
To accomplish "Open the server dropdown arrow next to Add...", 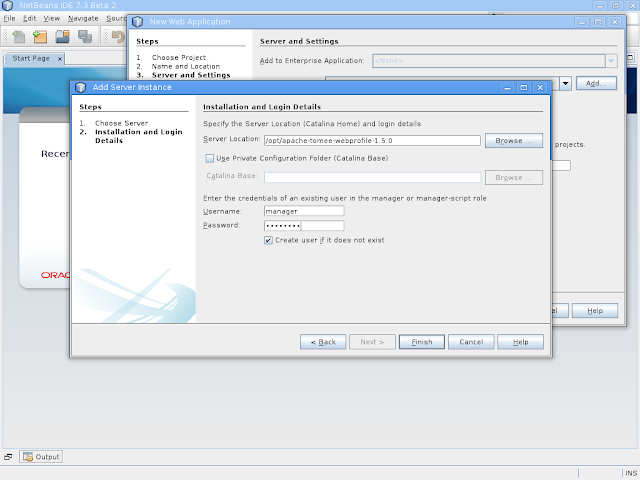I will point(565,83).
